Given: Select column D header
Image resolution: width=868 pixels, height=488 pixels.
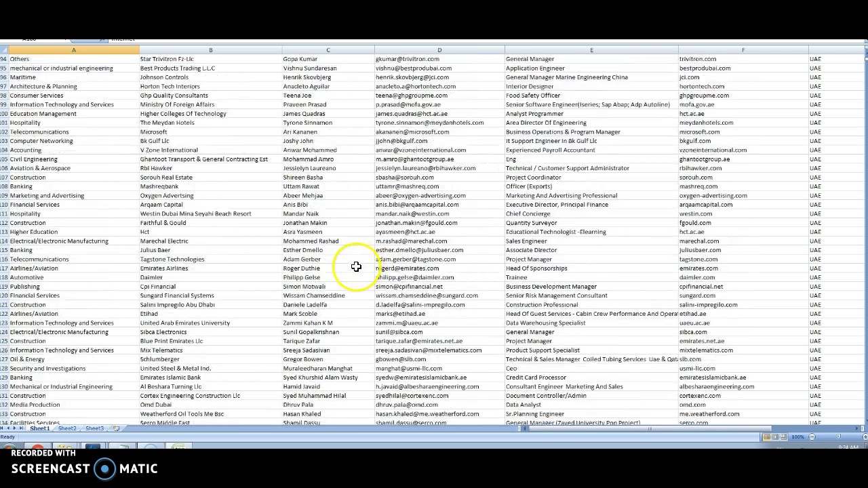Looking at the screenshot, I should coord(439,50).
